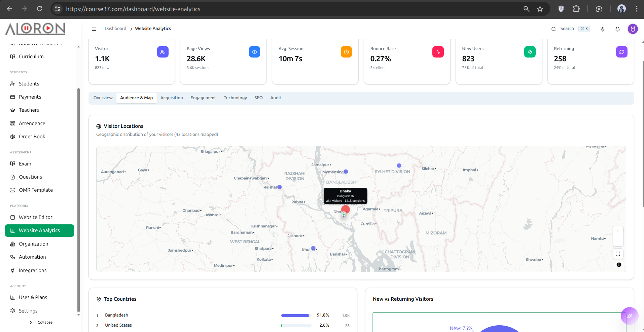Zoom out on the visitor map
The image size is (644, 332).
coord(618,241)
